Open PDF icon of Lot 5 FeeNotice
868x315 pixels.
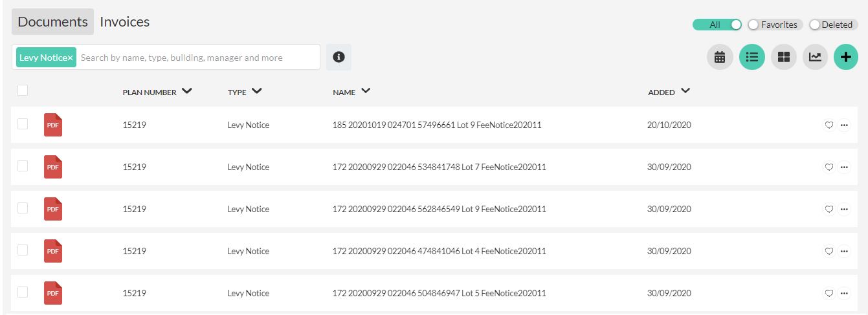[x=53, y=293]
